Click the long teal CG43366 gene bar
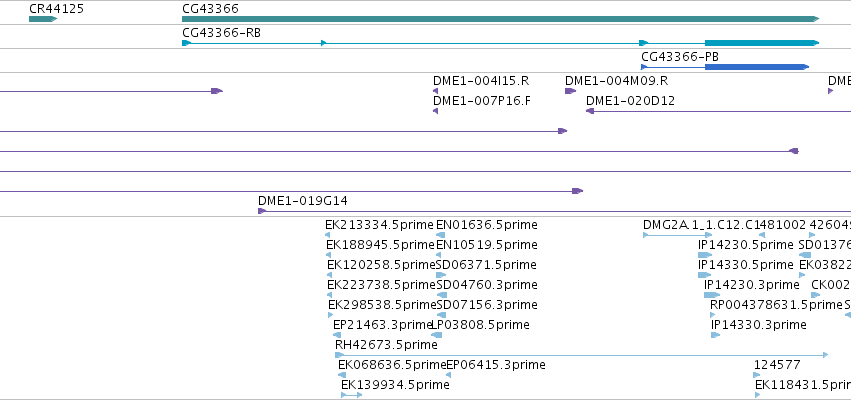851x400 pixels. pyautogui.click(x=500, y=19)
